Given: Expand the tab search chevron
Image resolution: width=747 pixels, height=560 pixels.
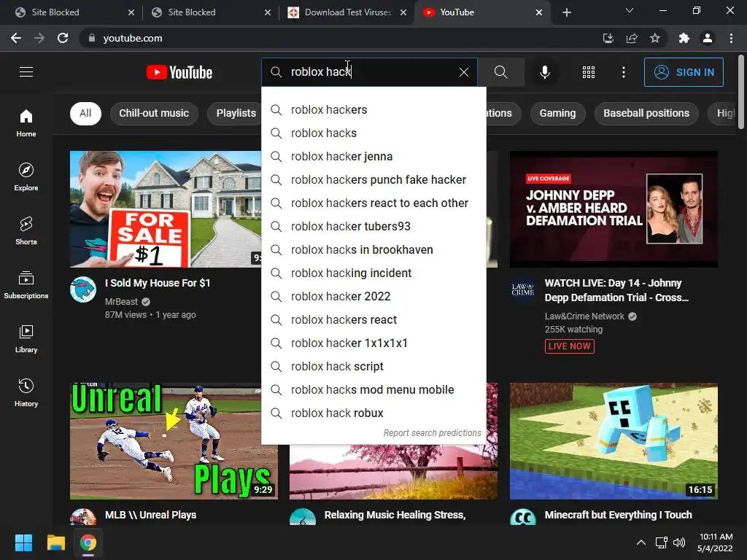Looking at the screenshot, I should pyautogui.click(x=630, y=10).
